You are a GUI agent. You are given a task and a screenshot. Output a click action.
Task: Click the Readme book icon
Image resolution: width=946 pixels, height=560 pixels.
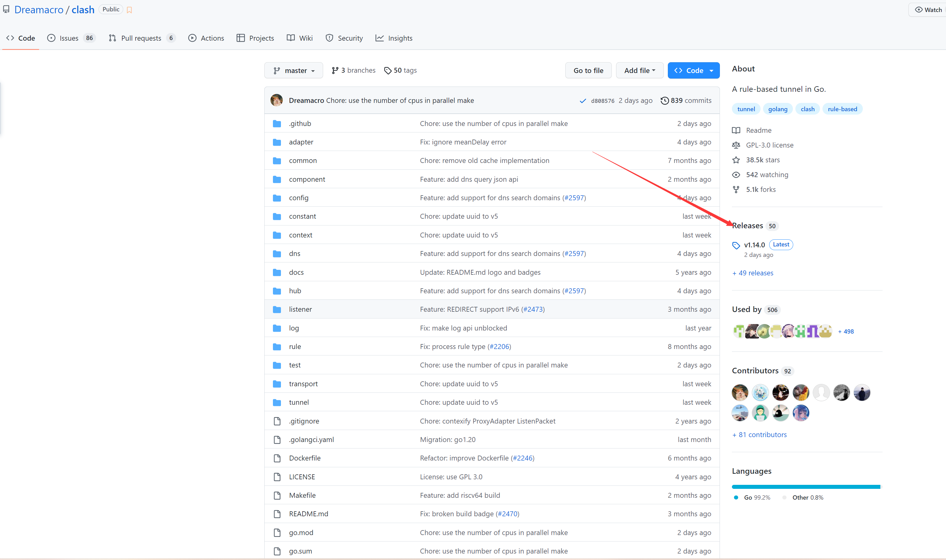736,130
